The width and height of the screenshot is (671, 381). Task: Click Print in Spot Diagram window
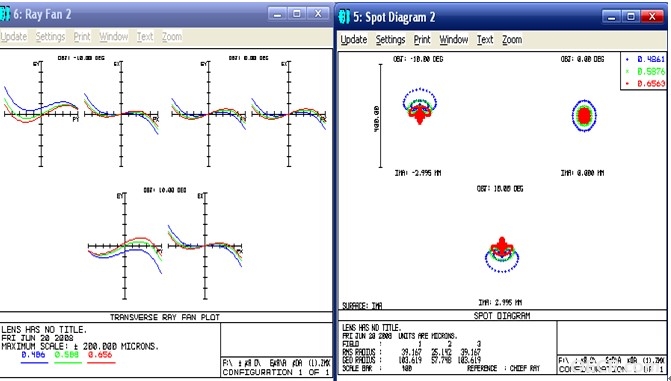pos(422,39)
